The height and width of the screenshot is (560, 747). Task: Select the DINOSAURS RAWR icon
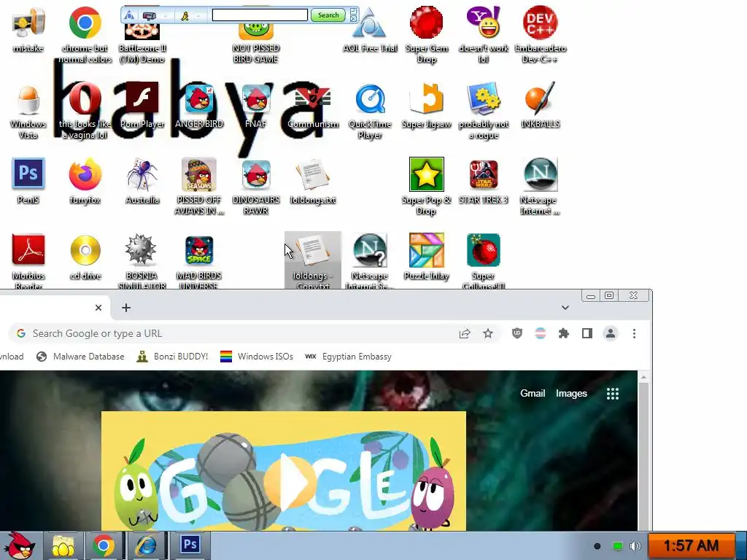256,187
